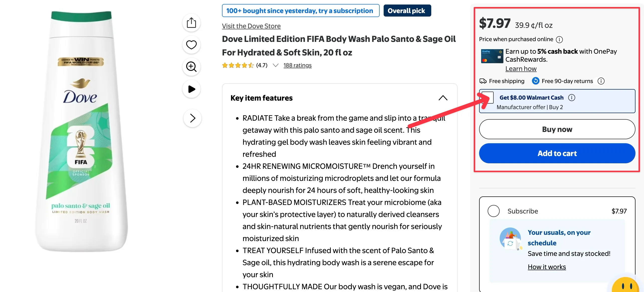Click the Buy now button

click(x=557, y=129)
